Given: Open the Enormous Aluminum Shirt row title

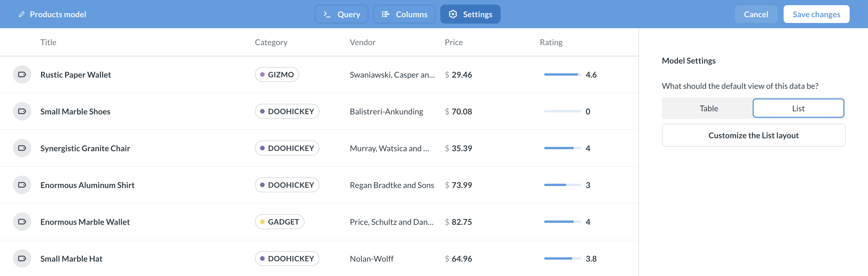Looking at the screenshot, I should (87, 185).
